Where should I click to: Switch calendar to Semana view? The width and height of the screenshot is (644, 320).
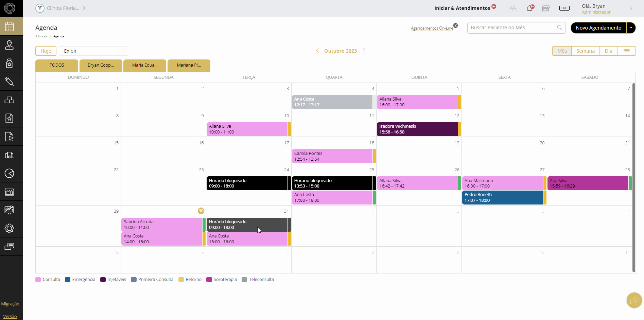tap(585, 51)
